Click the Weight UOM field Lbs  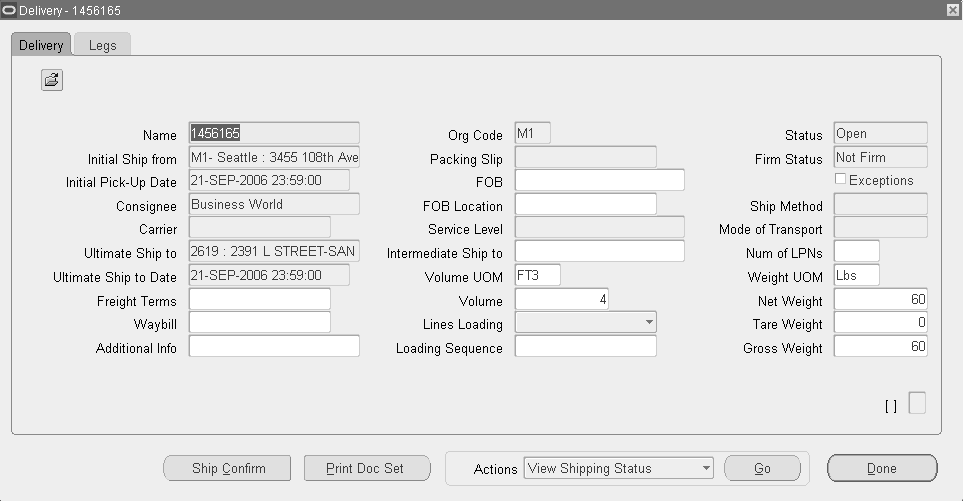pyautogui.click(x=856, y=275)
